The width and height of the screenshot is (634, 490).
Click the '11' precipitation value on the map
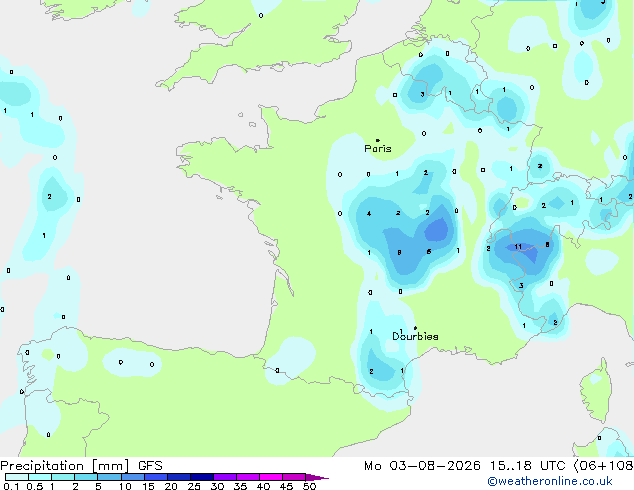[x=518, y=247]
